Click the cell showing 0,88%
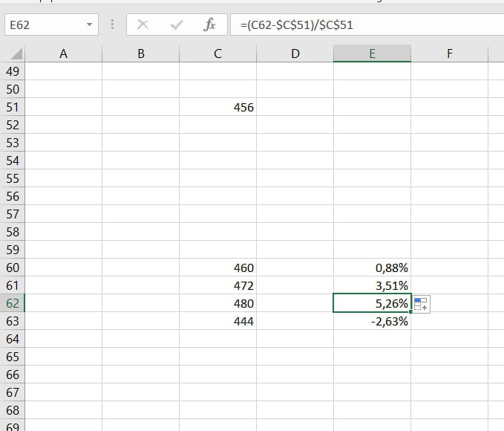 [x=372, y=268]
